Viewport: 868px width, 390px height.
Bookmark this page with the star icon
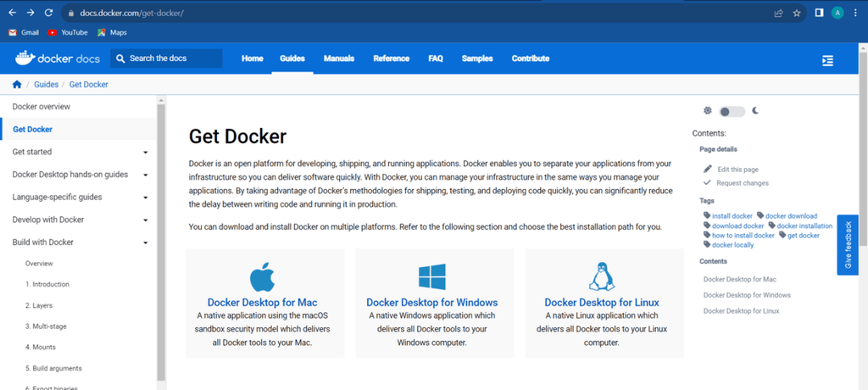click(797, 14)
